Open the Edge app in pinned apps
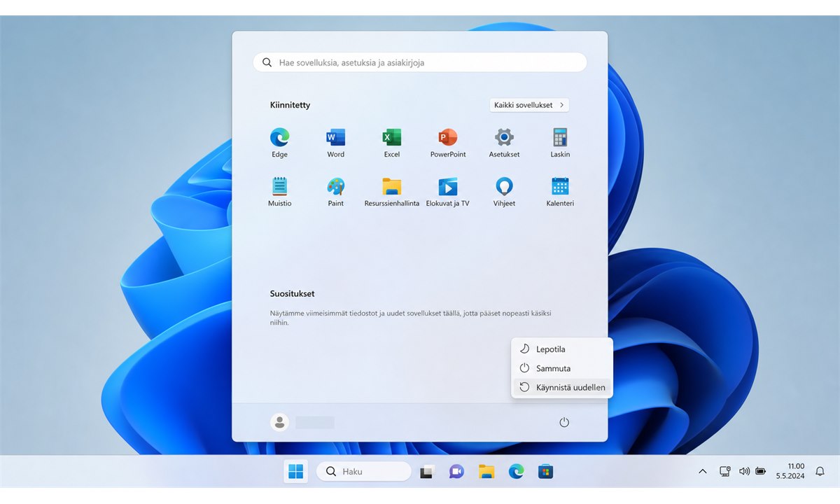This screenshot has width=840, height=504. (x=279, y=143)
